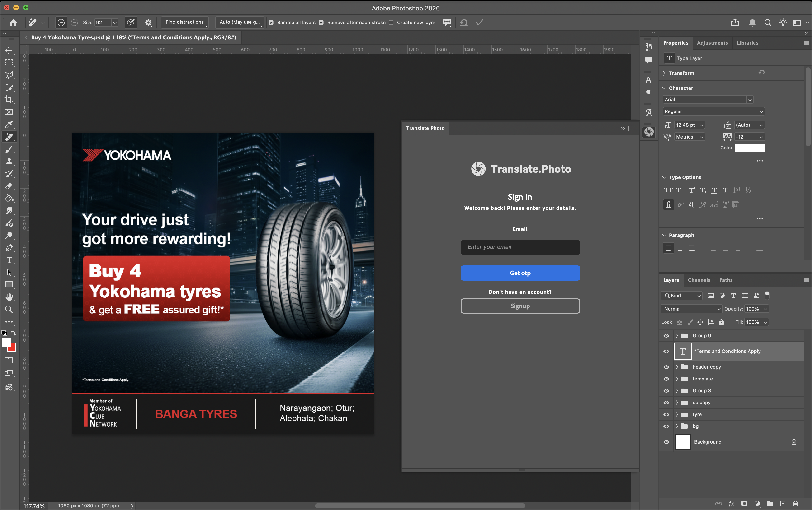The image size is (812, 510).
Task: Swap foreground and background colors
Action: [14, 333]
